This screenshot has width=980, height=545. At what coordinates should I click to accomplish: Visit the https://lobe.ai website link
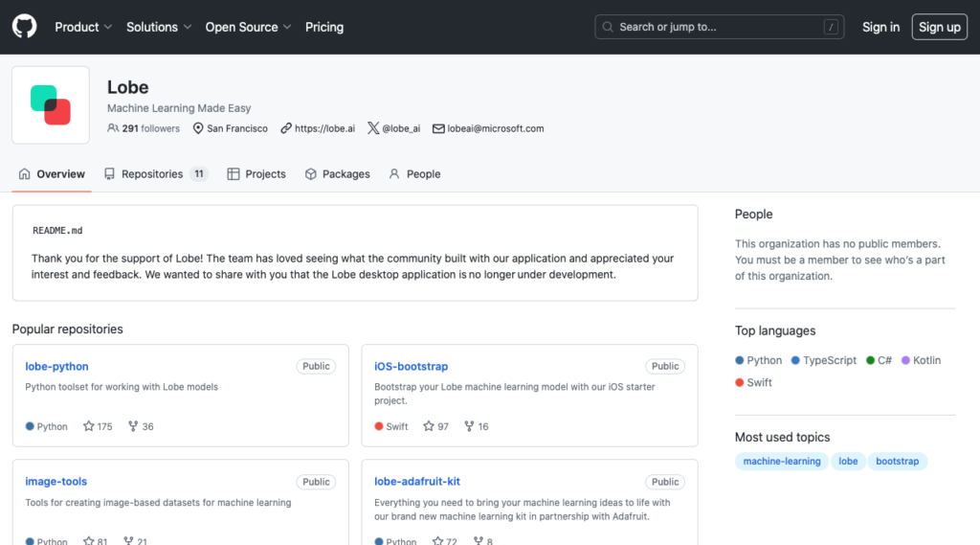click(324, 128)
